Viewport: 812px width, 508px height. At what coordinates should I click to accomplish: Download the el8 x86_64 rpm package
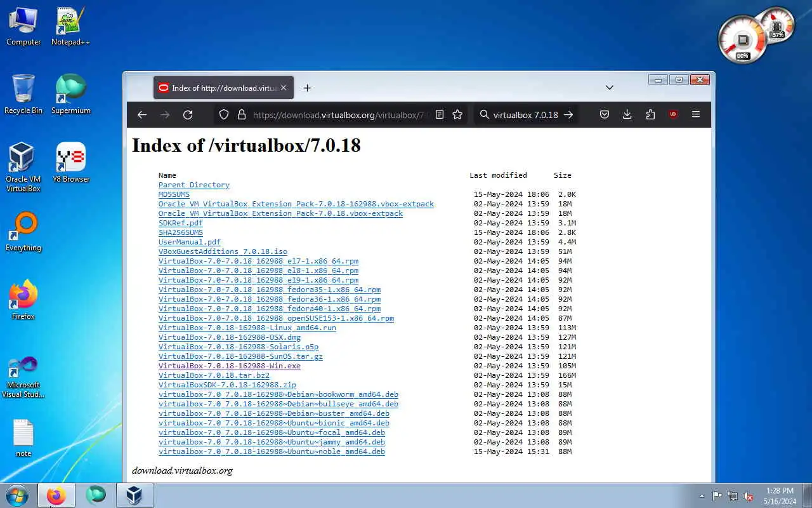click(x=258, y=271)
